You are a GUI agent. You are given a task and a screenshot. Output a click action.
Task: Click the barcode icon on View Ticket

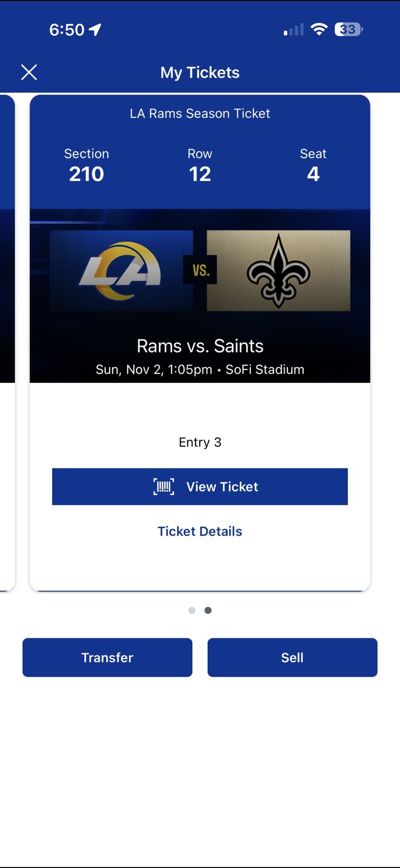pyautogui.click(x=163, y=486)
